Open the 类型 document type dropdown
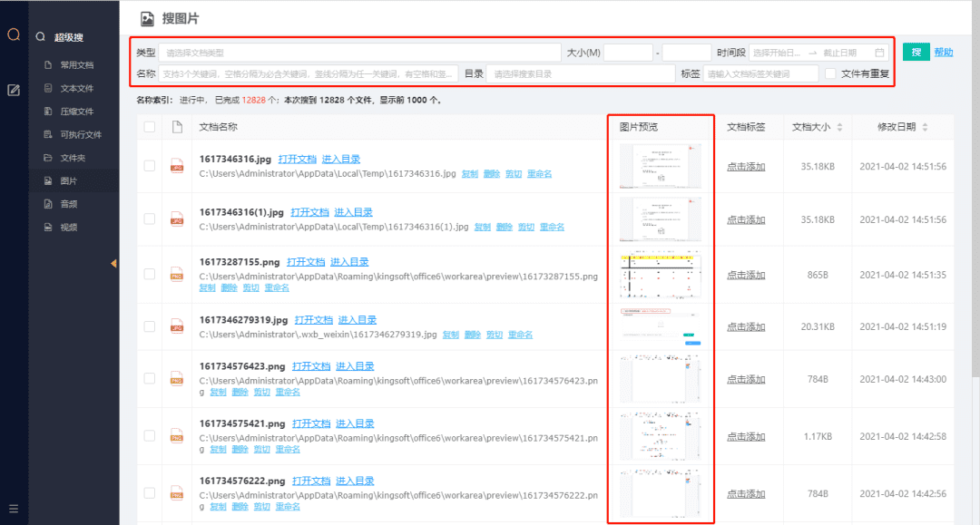 click(359, 53)
